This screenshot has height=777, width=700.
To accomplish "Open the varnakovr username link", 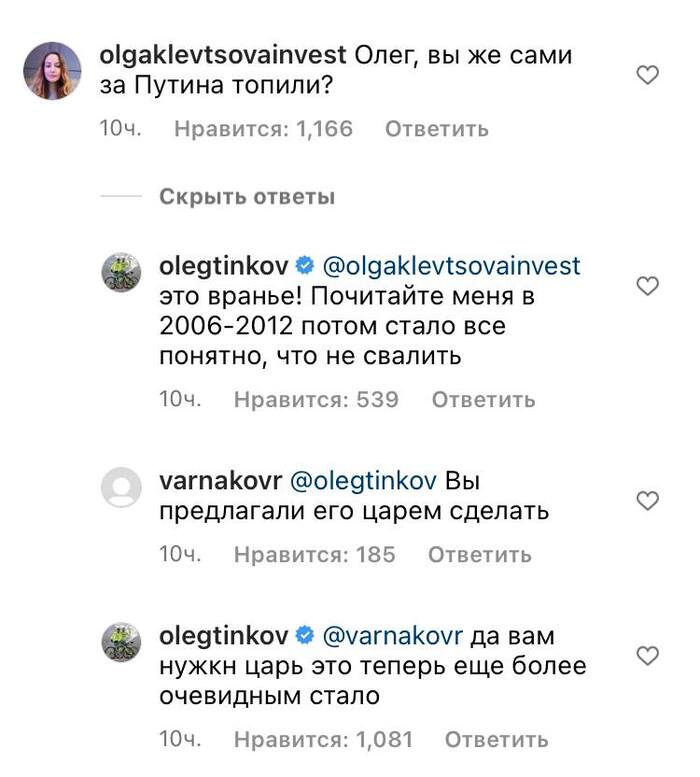I will pos(218,481).
